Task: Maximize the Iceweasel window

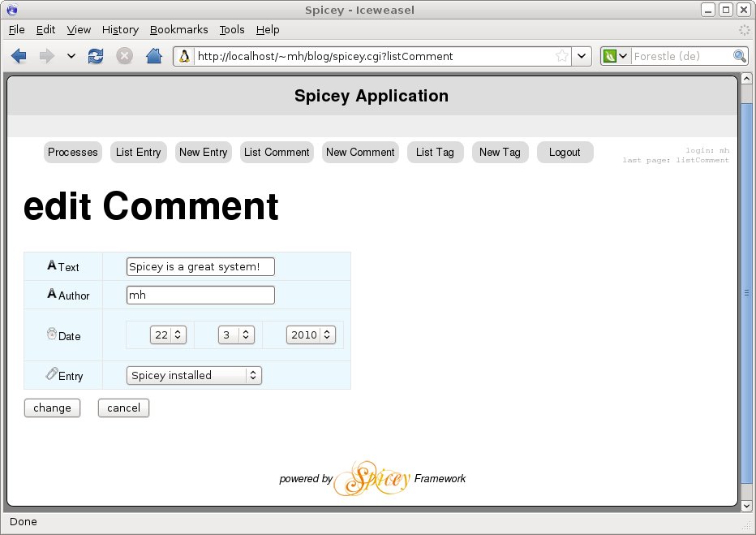Action: (x=726, y=10)
